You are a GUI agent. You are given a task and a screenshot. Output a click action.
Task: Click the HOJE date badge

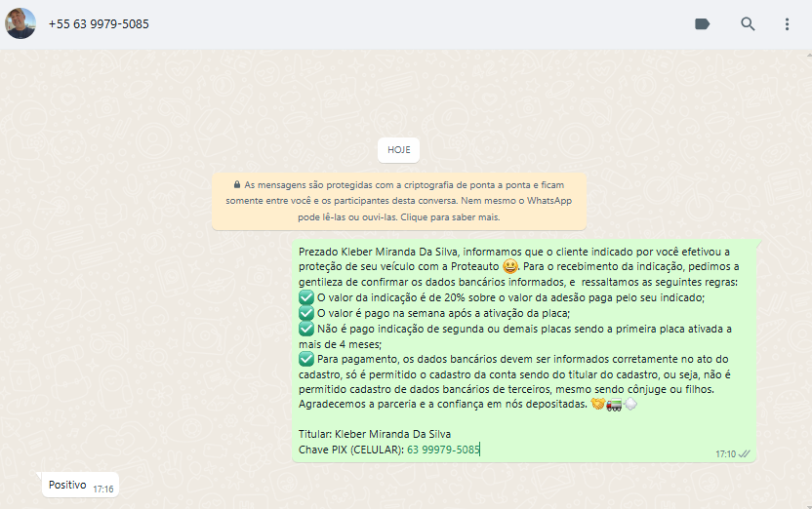(398, 150)
